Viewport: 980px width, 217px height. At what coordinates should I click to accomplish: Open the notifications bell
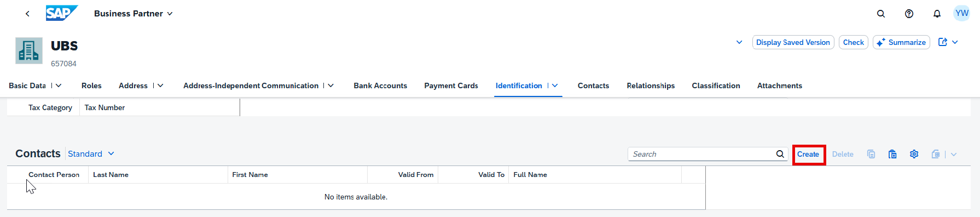tap(937, 14)
